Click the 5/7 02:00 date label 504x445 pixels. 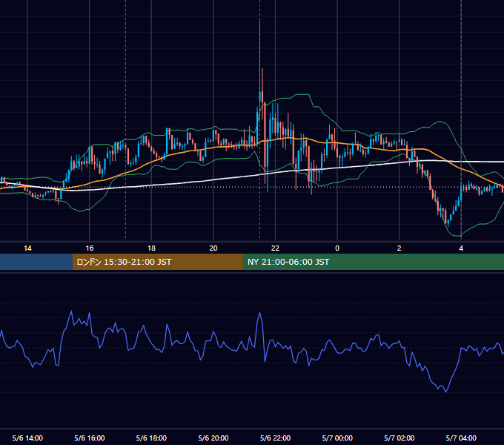[399, 438]
